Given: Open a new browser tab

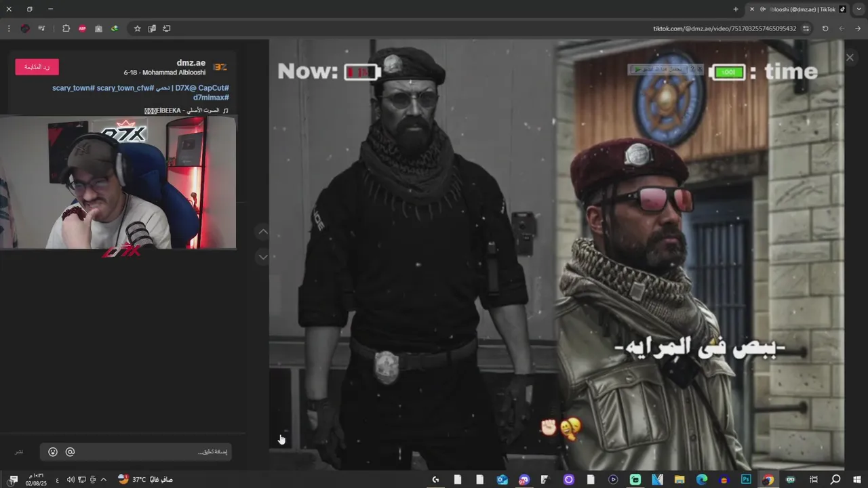Looking at the screenshot, I should coord(736,9).
